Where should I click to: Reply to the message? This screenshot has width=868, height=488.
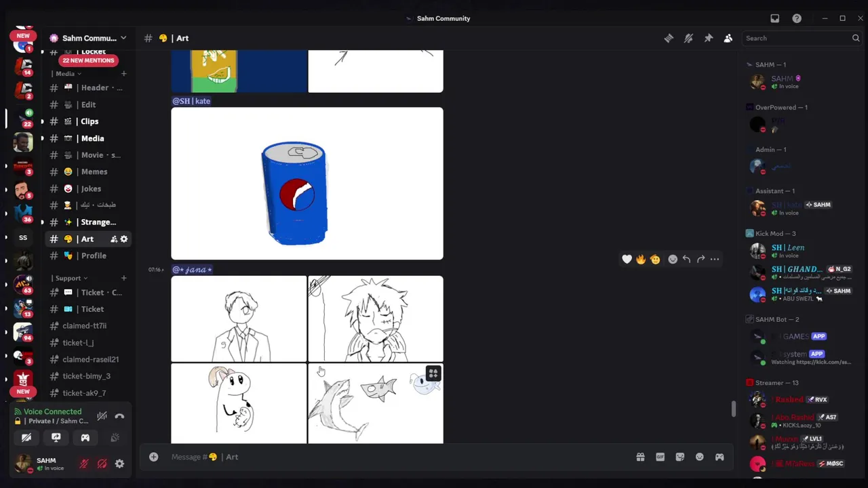tap(686, 259)
